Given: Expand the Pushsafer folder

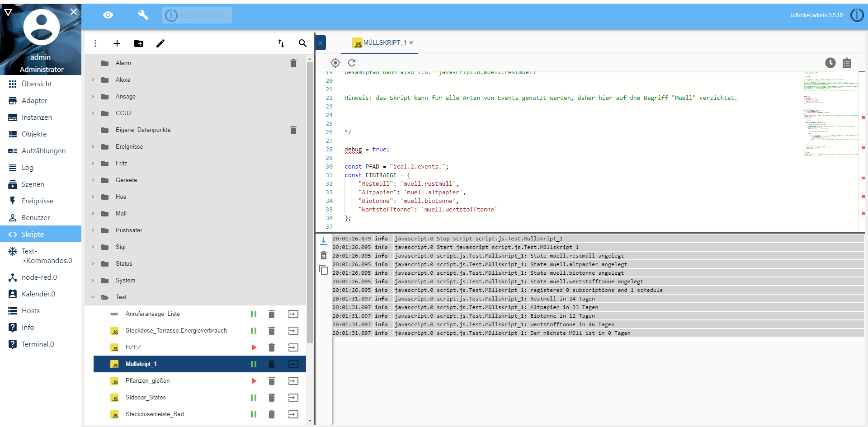Looking at the screenshot, I should (x=93, y=230).
